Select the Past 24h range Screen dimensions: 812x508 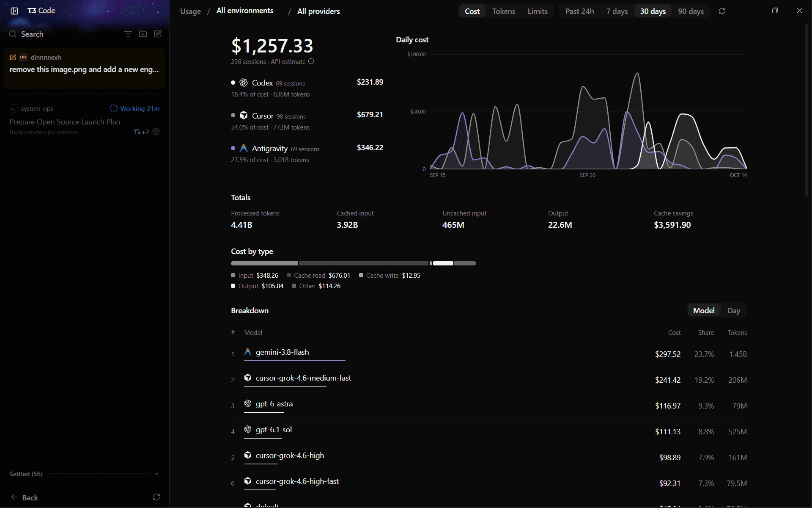pyautogui.click(x=579, y=11)
